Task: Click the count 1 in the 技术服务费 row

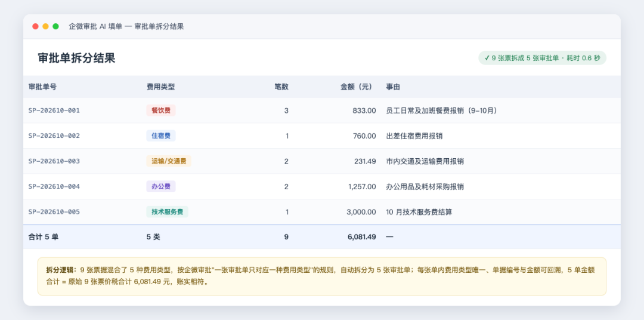Action: [x=287, y=212]
